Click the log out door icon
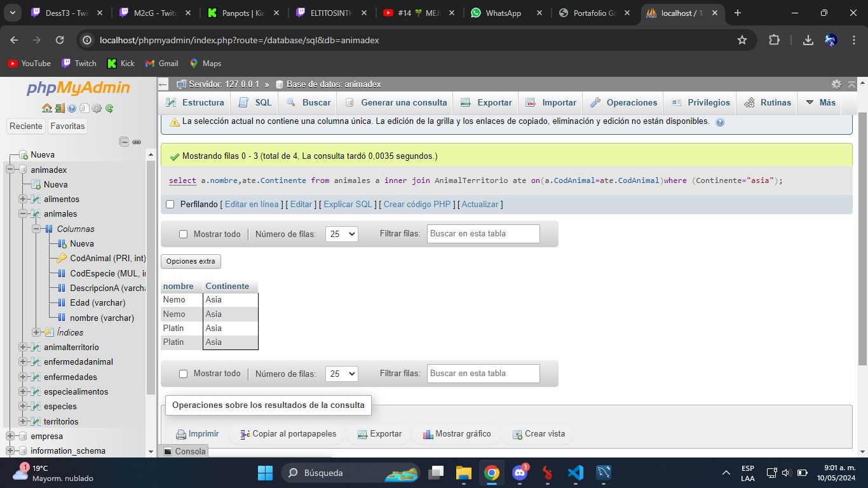 point(59,109)
